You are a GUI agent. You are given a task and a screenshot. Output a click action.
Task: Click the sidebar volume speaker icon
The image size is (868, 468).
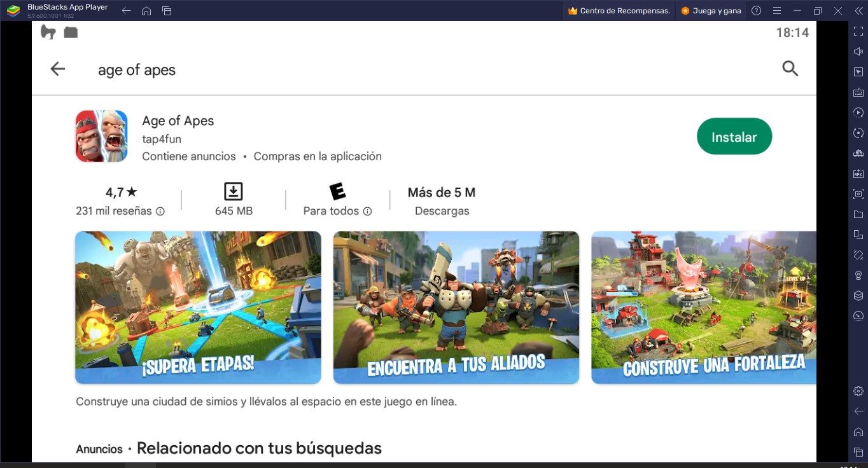[858, 52]
